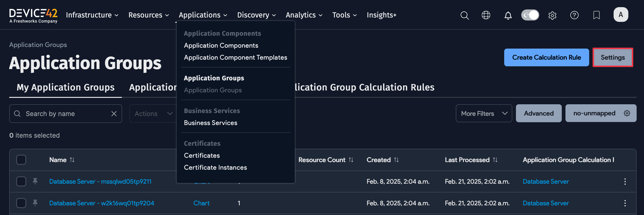Open the notifications bell
The height and width of the screenshot is (215, 644).
click(508, 15)
